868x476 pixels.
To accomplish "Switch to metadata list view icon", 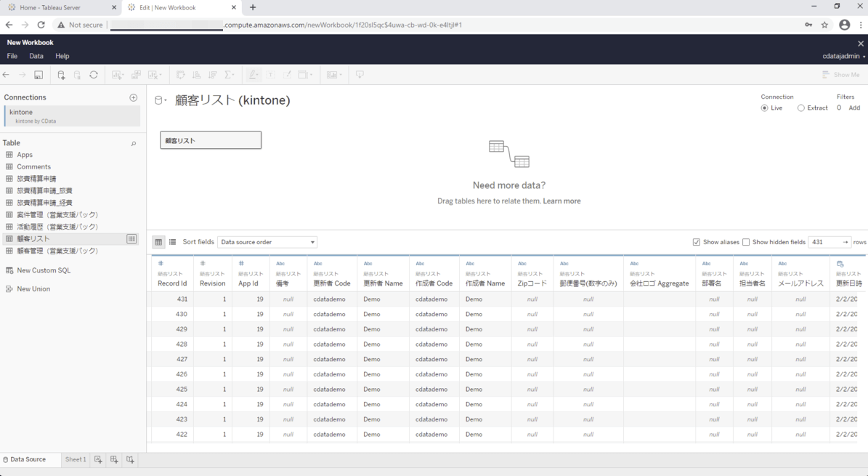I will point(173,242).
